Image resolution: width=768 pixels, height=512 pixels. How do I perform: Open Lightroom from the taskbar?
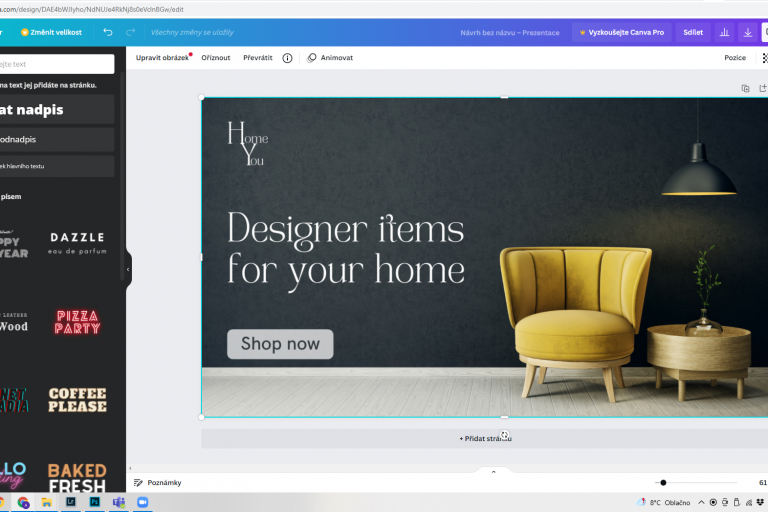[71, 502]
